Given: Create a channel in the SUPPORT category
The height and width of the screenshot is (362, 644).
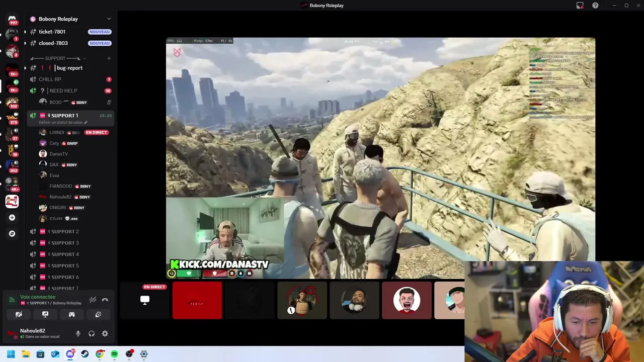Looking at the screenshot, I should tap(109, 58).
